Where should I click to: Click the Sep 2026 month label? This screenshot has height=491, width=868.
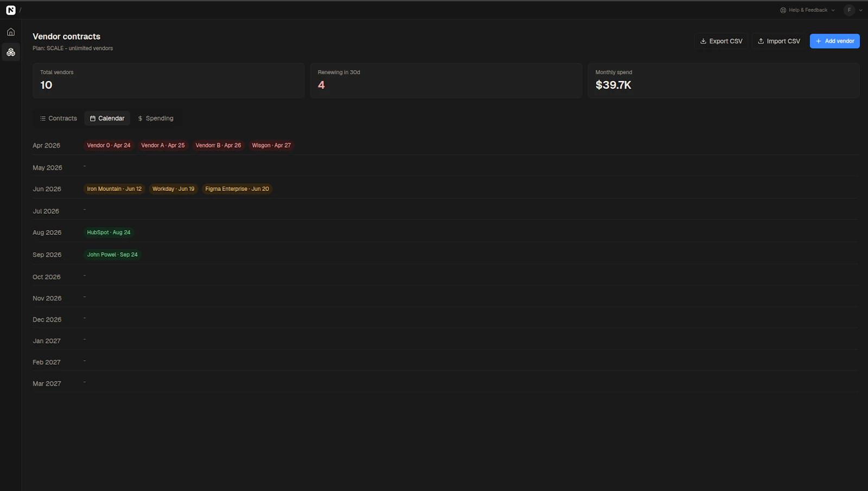pos(47,254)
